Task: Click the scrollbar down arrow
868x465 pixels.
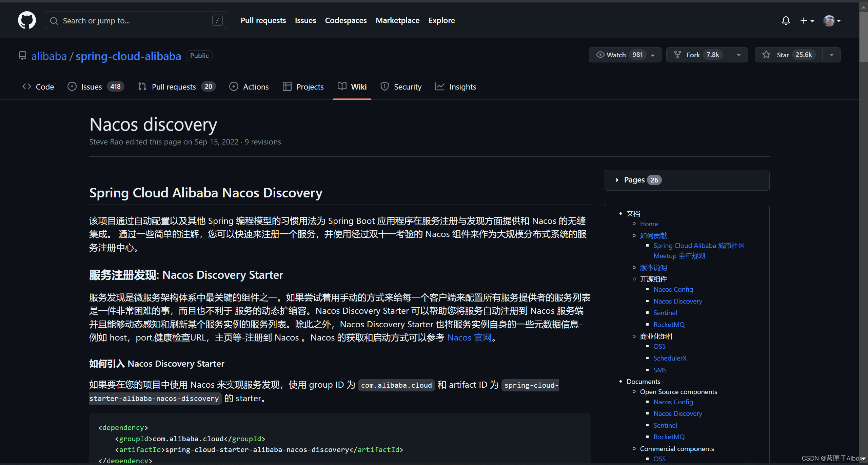Action: (863, 459)
